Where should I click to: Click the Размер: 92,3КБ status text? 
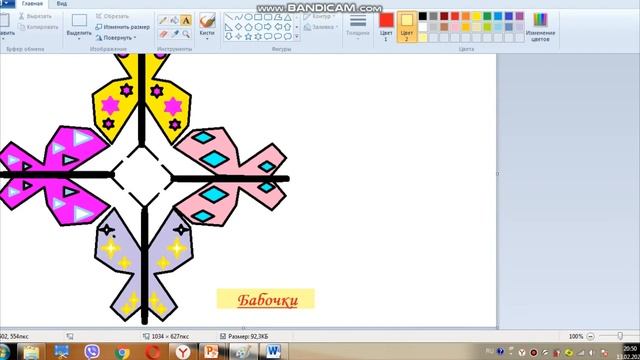click(x=248, y=336)
